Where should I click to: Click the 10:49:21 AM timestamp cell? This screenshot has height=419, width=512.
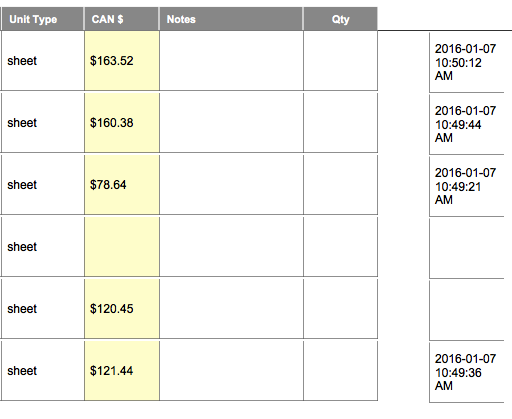click(467, 186)
